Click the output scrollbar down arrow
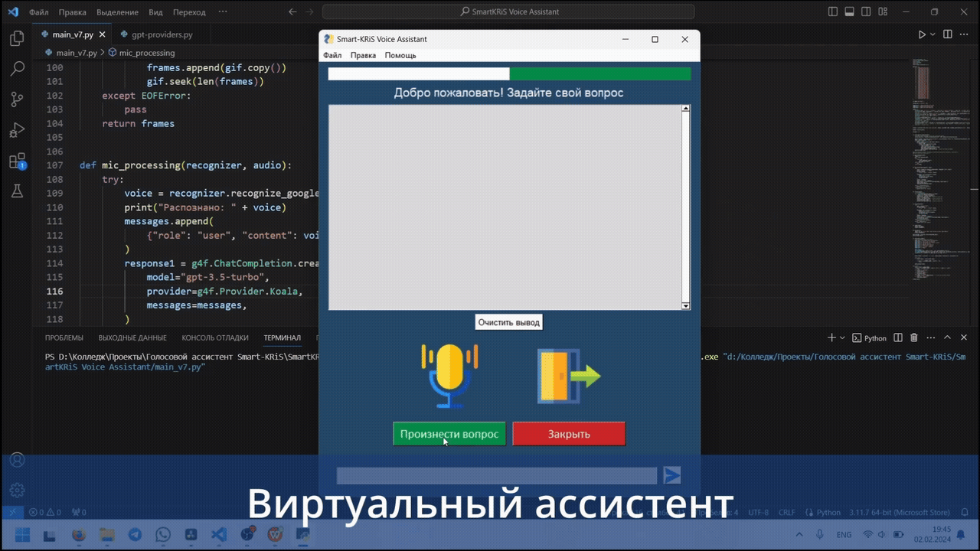 click(685, 305)
